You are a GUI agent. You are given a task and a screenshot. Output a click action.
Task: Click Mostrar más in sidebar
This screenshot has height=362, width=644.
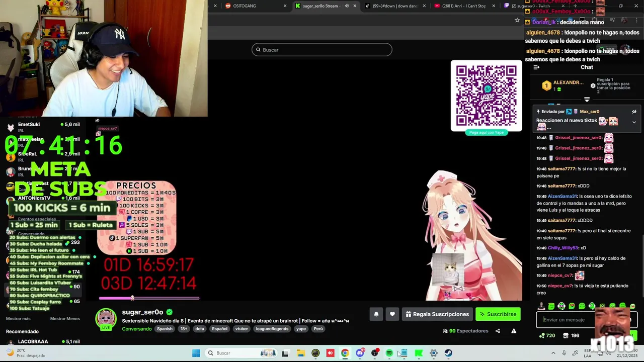pyautogui.click(x=18, y=319)
